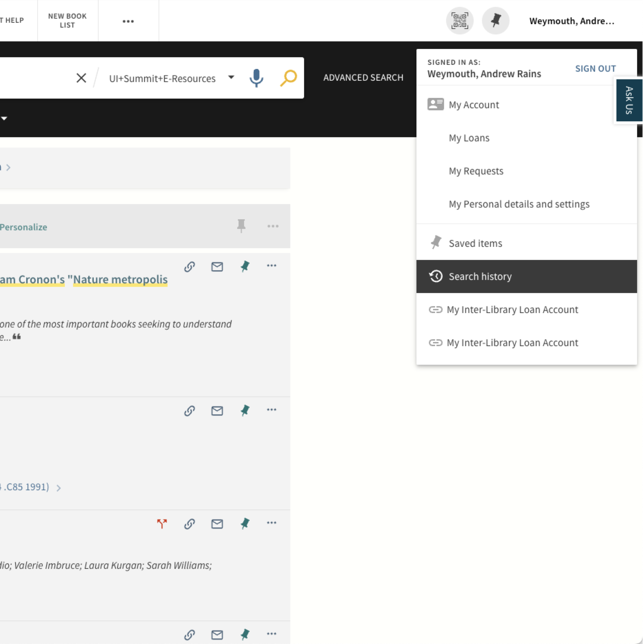The width and height of the screenshot is (644, 644).
Task: Unpin the C85 1991 result
Action: click(245, 410)
